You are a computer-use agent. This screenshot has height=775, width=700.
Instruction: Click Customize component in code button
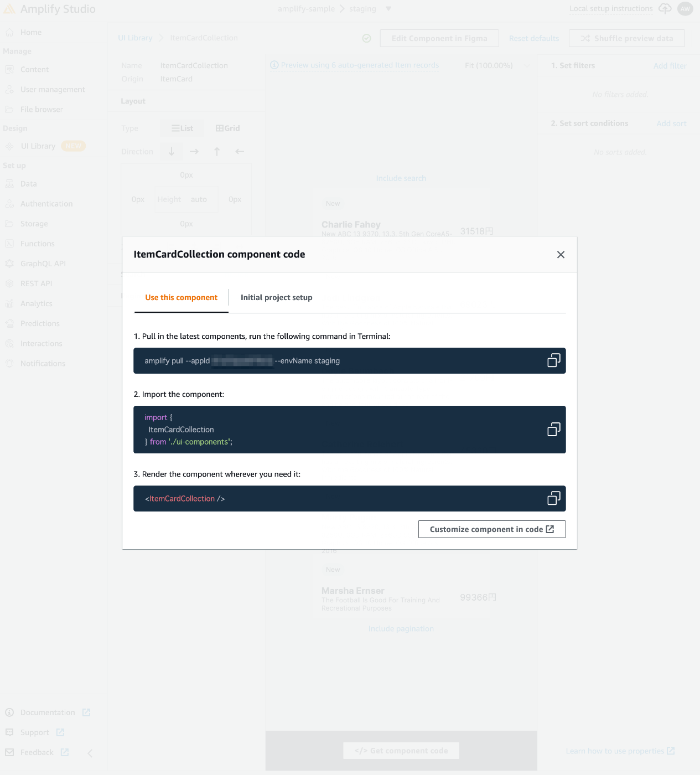point(492,529)
